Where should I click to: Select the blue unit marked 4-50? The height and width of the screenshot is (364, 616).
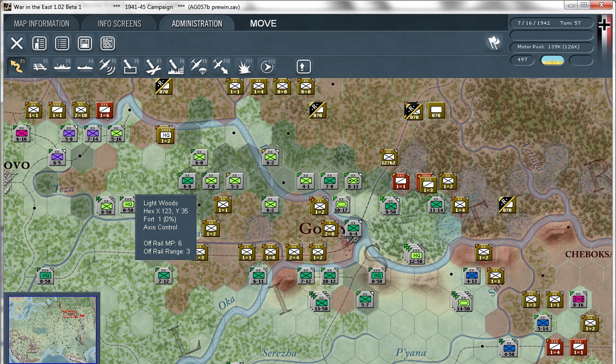point(509,348)
